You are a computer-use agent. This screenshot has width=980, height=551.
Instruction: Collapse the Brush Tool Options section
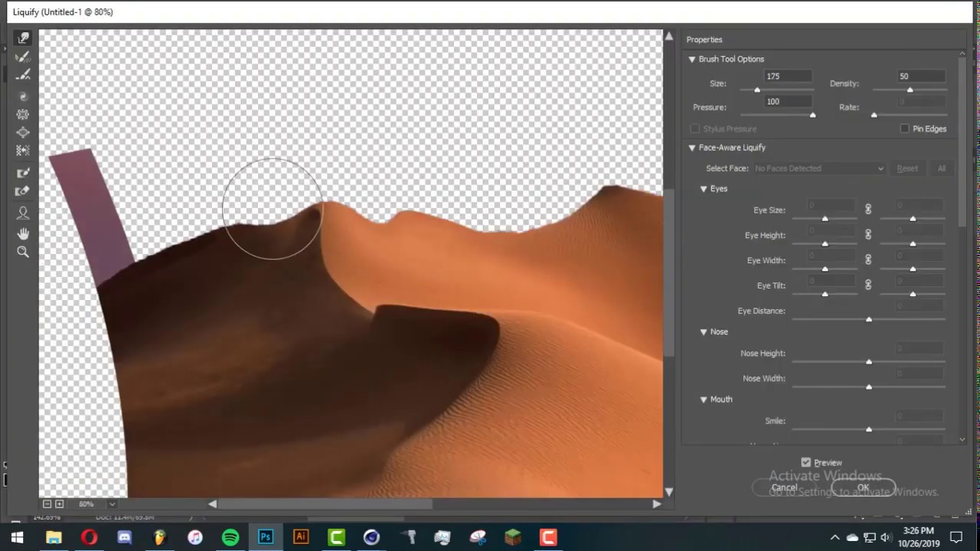pos(692,59)
